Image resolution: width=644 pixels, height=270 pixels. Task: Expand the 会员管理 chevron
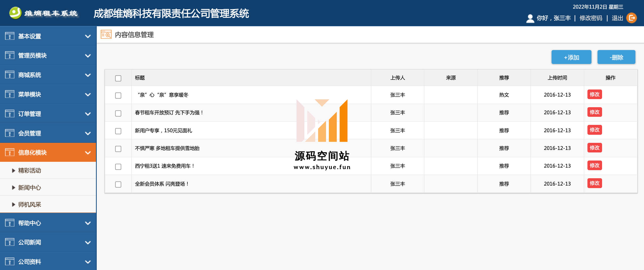click(x=88, y=133)
